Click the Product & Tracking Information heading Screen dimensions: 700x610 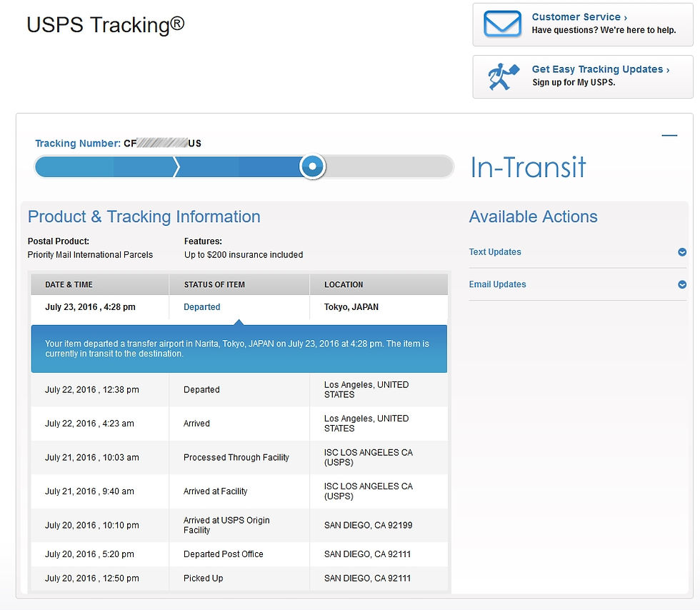coord(144,216)
